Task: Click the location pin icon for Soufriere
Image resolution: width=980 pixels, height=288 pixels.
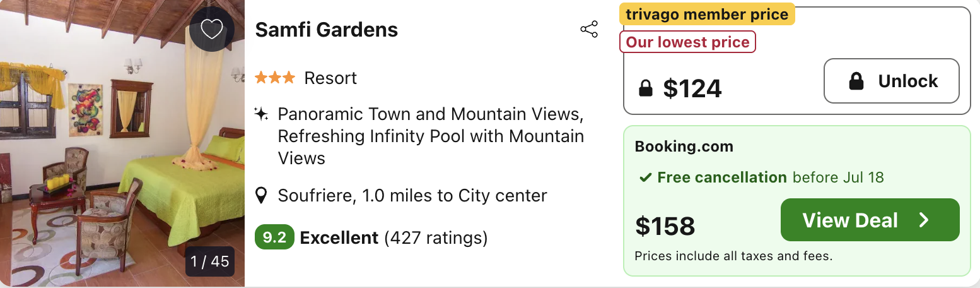Action: pos(261,196)
